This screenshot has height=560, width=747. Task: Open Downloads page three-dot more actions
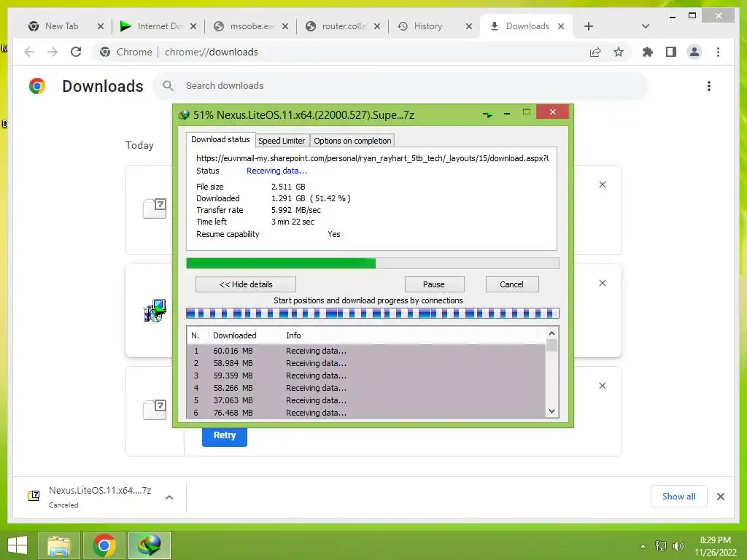coord(709,86)
